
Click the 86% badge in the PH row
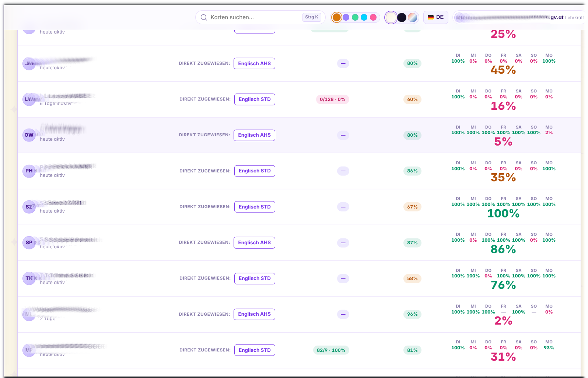point(412,171)
